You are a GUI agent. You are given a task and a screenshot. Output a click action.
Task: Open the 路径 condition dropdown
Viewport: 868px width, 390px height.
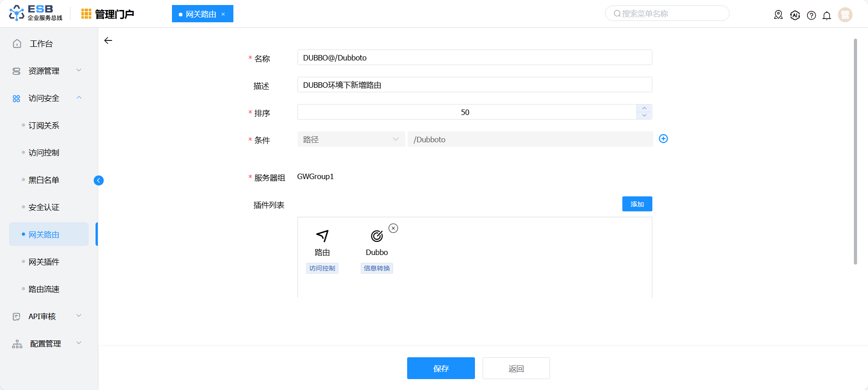[351, 139]
